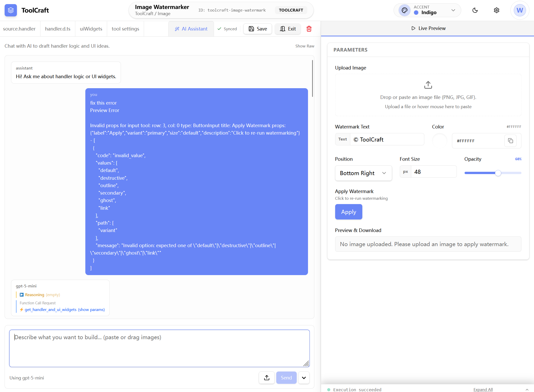Click the red trash delete icon
The image size is (534, 392).
click(309, 29)
